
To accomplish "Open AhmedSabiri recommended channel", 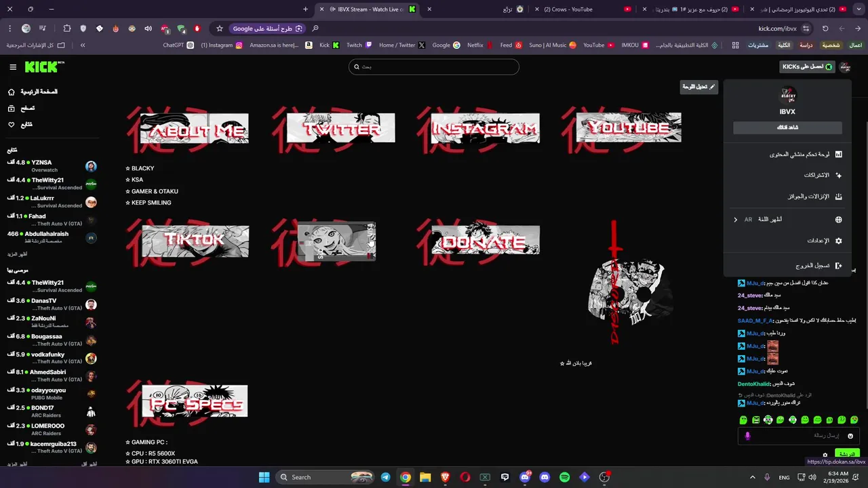I will 52,376.
